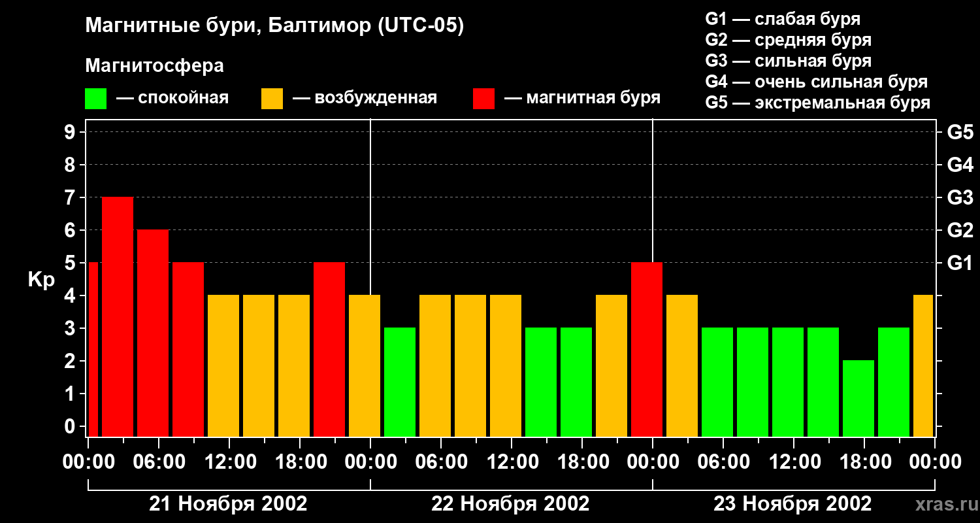Click the 'Kp' axis label

click(x=41, y=280)
